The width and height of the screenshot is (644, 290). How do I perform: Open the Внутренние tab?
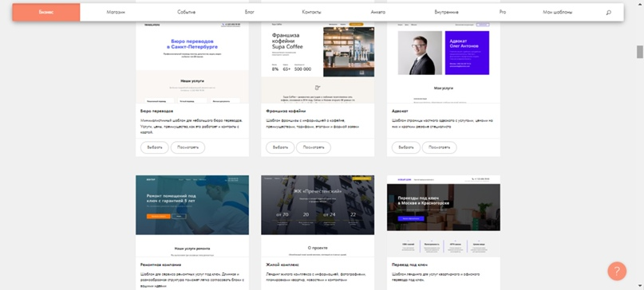click(446, 12)
